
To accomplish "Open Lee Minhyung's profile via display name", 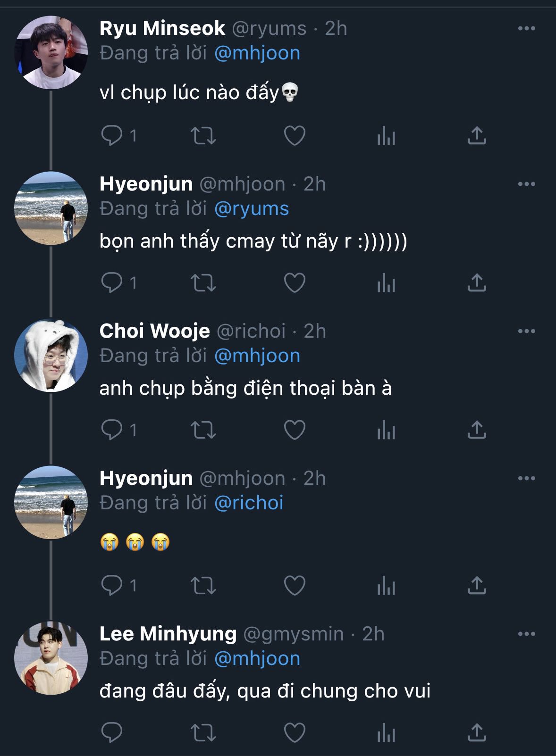I will click(x=168, y=634).
